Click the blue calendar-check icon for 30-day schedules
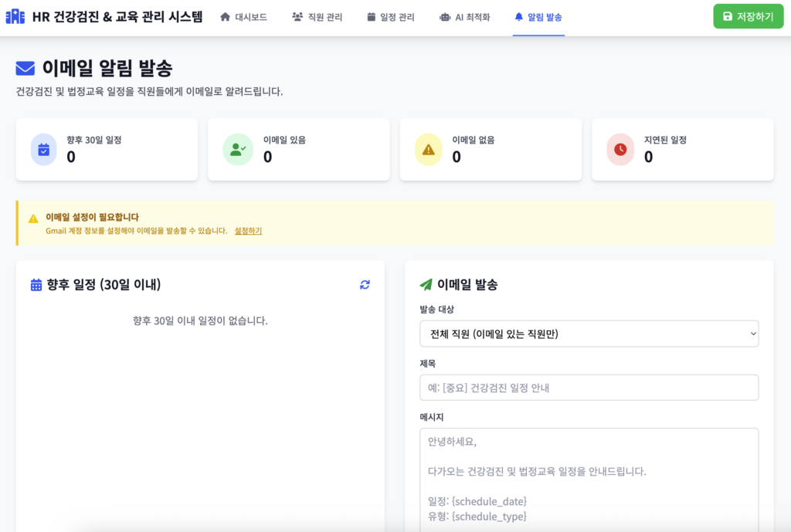 pyautogui.click(x=44, y=150)
